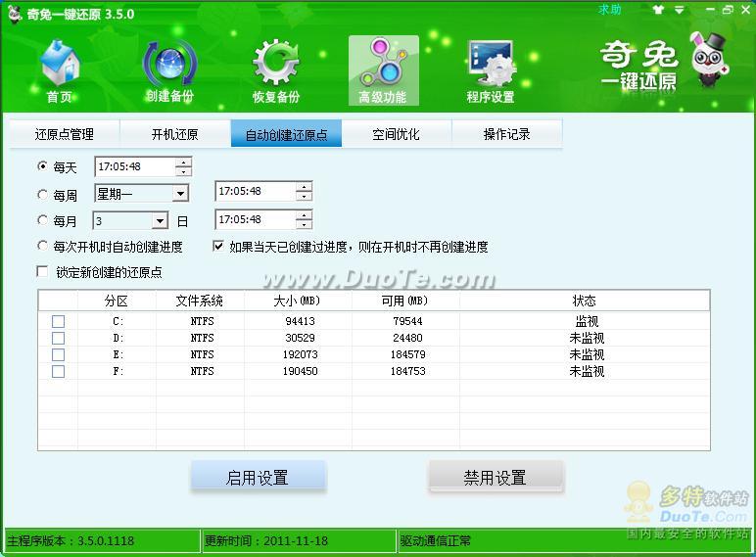
Task: Select 每次开机时自动创建进度 radio option
Action: point(42,247)
